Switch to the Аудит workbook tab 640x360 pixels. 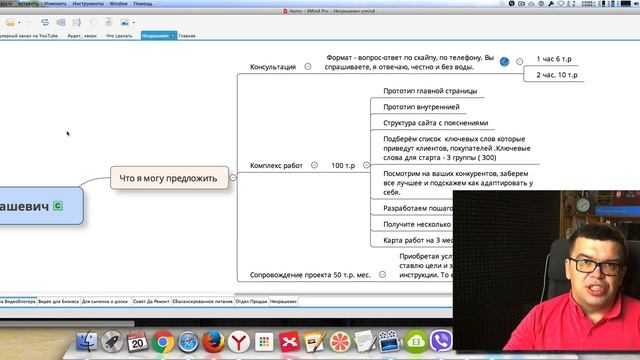tap(82, 36)
